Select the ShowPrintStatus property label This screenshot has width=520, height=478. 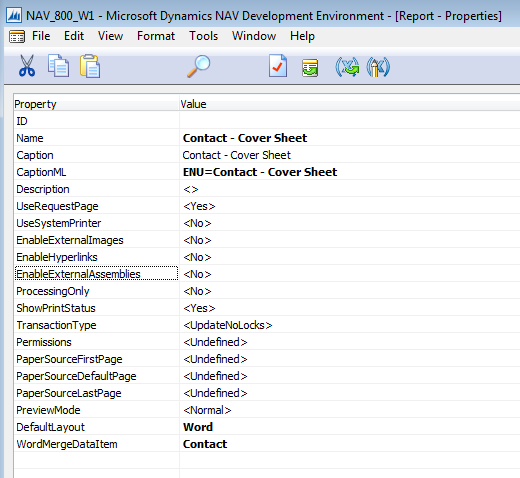click(56, 308)
